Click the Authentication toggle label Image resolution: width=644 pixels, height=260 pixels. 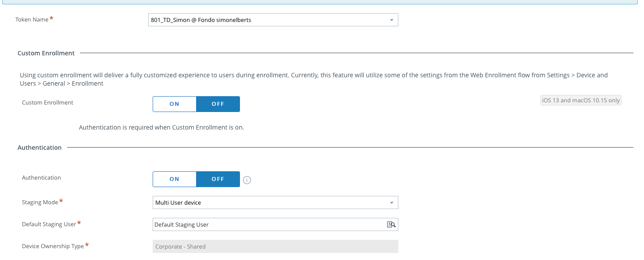(41, 178)
